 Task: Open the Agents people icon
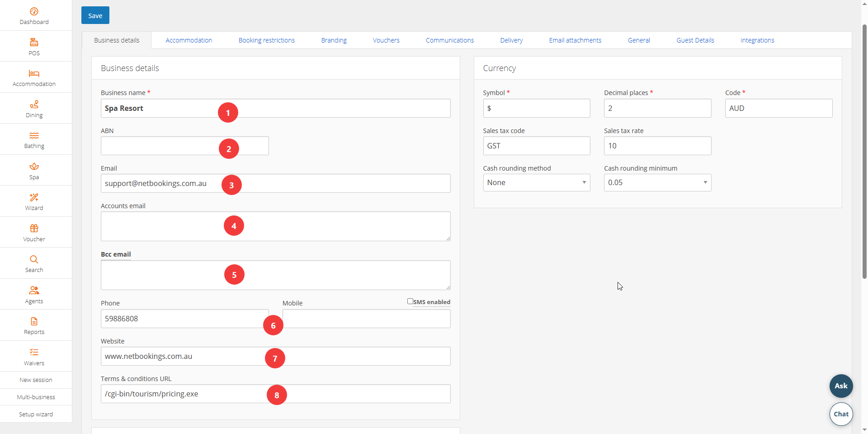34,291
